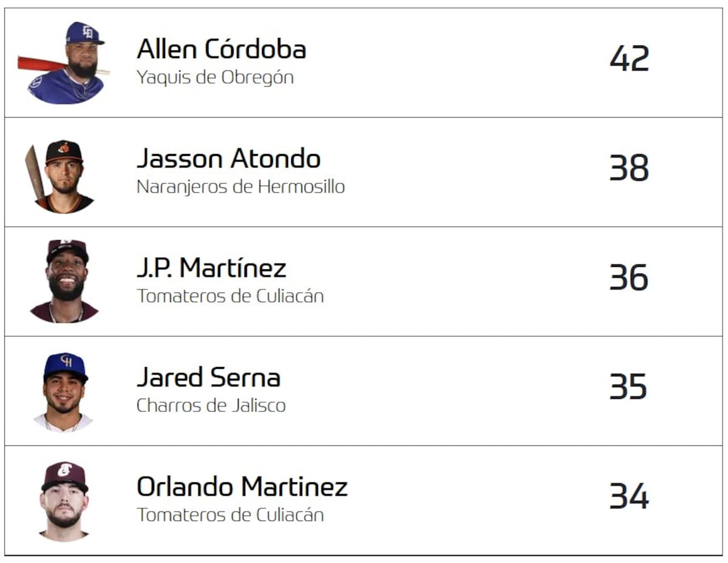The width and height of the screenshot is (728, 563).
Task: Click Jasson Atondo's stat value 38
Action: [x=629, y=169]
